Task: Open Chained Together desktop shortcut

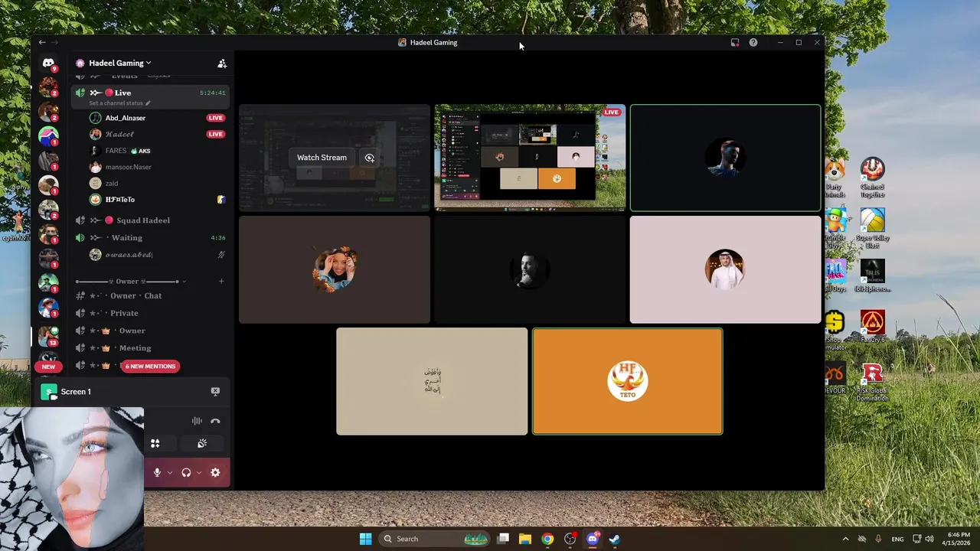Action: click(x=872, y=178)
